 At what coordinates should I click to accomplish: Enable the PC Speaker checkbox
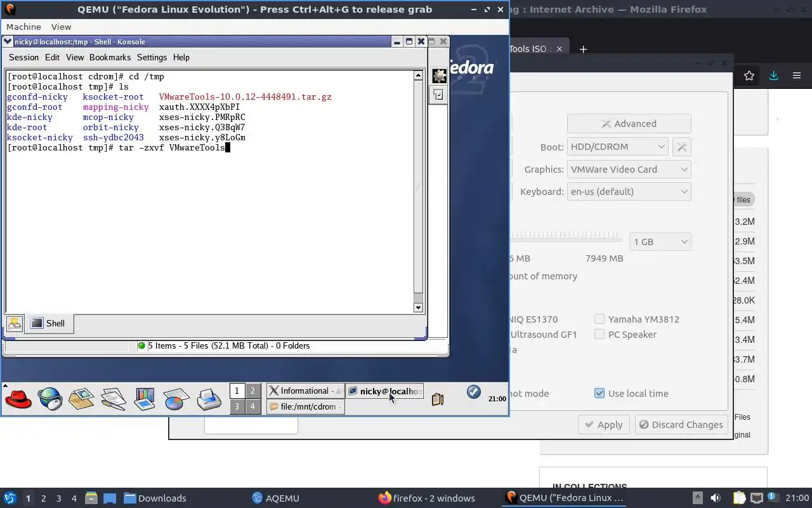(x=599, y=334)
